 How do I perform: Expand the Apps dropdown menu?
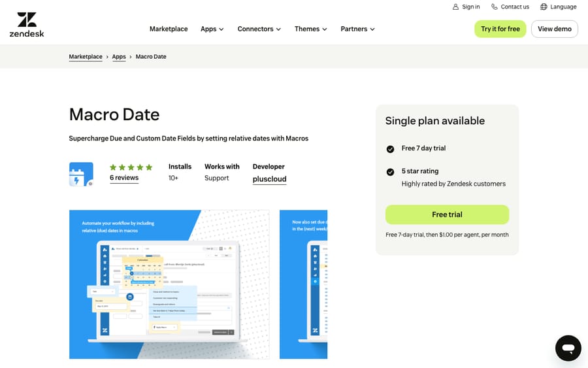212,29
